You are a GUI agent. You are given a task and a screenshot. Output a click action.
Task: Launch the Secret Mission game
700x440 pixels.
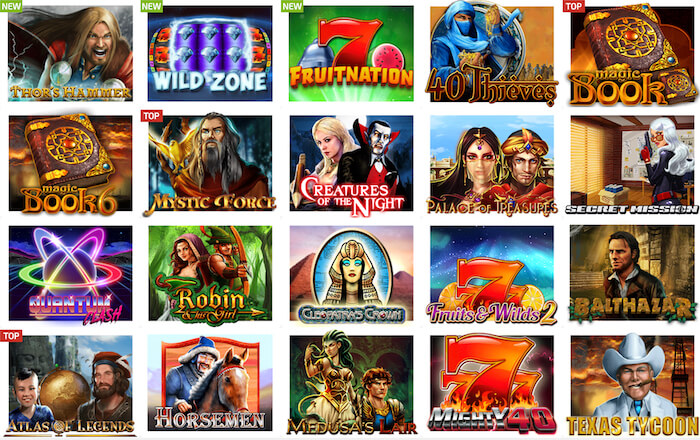click(x=632, y=163)
